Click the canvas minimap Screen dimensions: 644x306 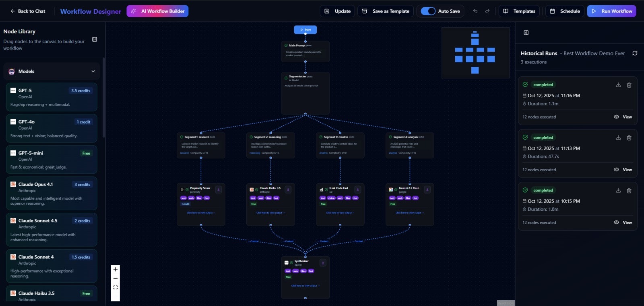pyautogui.click(x=475, y=53)
